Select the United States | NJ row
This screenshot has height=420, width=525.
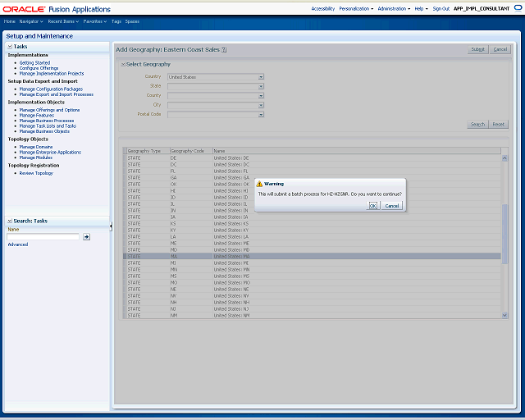312,308
